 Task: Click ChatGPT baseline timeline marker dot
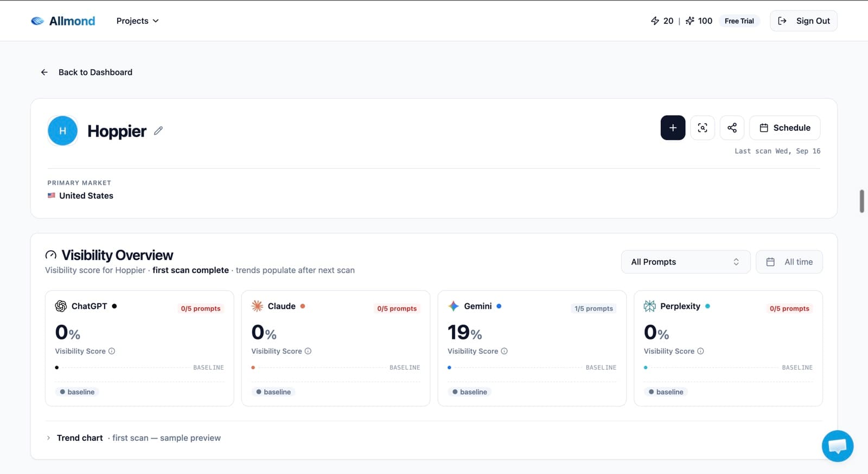(x=57, y=368)
